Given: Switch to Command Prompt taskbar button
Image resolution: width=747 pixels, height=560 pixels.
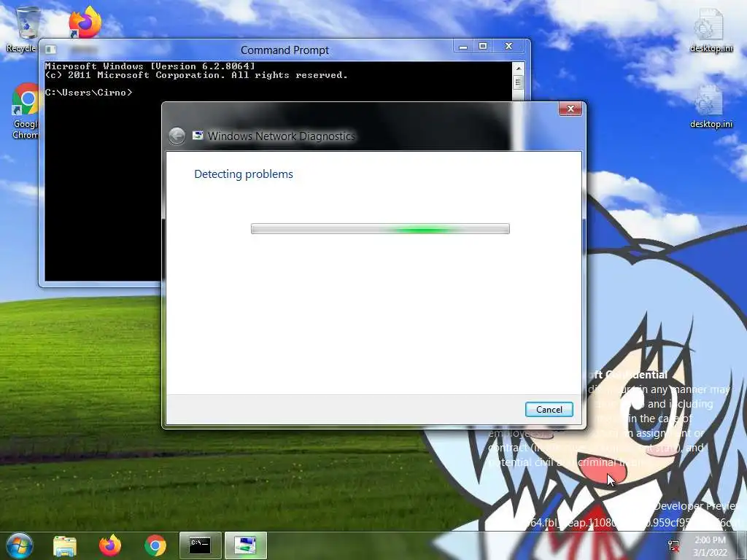Looking at the screenshot, I should pos(200,545).
